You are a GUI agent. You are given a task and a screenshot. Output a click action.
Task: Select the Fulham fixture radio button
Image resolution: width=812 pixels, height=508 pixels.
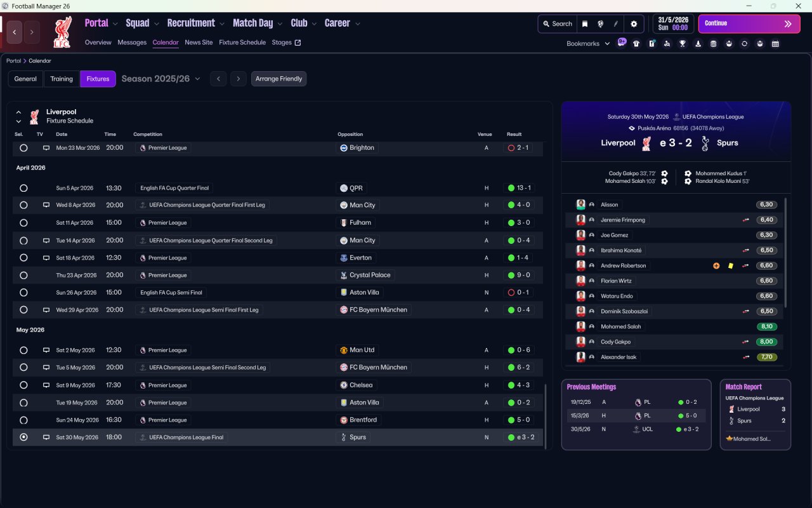tap(23, 223)
